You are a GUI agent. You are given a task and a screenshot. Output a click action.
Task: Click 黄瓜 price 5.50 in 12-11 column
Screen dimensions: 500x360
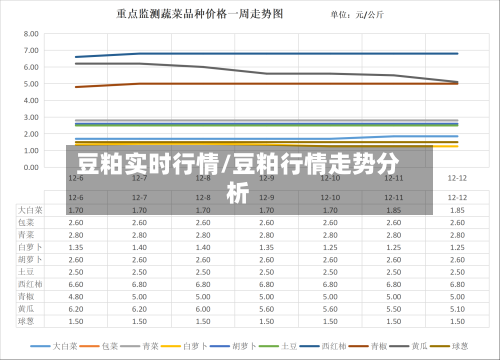[394, 309]
